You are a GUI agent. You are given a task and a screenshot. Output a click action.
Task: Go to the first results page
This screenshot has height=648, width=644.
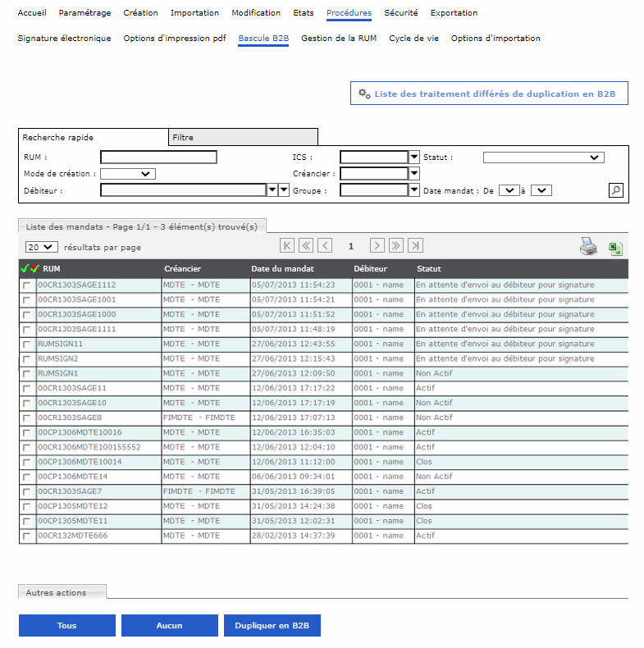pyautogui.click(x=287, y=245)
